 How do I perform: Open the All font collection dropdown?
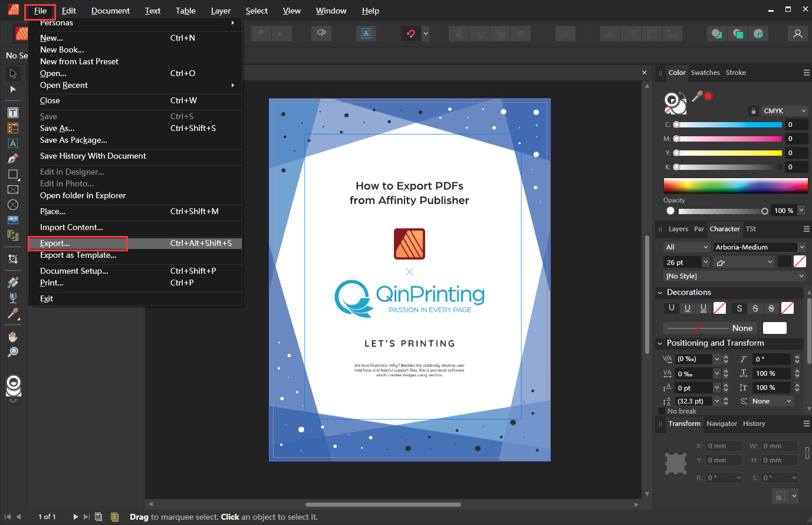686,247
